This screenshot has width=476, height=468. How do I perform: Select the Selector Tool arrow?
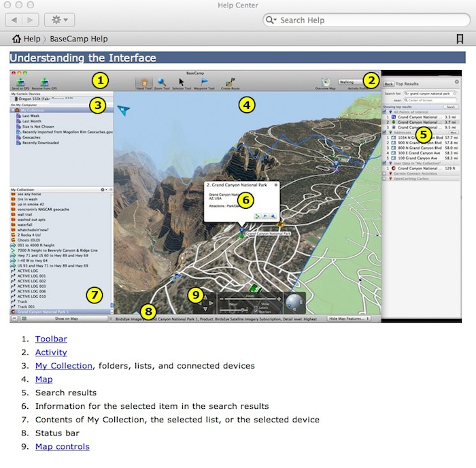coord(182,84)
